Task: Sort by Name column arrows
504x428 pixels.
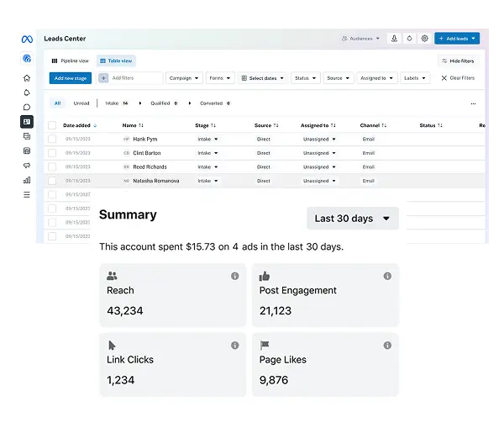Action: click(x=141, y=125)
